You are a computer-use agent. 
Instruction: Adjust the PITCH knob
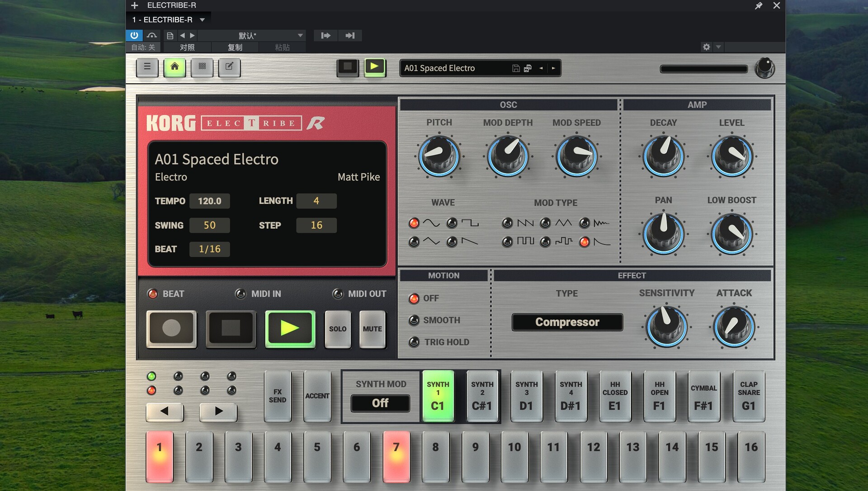click(439, 156)
